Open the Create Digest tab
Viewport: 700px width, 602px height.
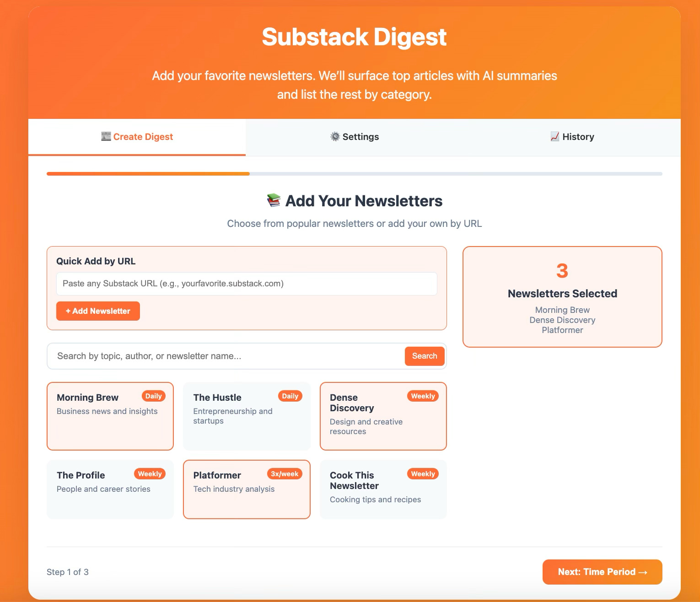click(x=137, y=137)
